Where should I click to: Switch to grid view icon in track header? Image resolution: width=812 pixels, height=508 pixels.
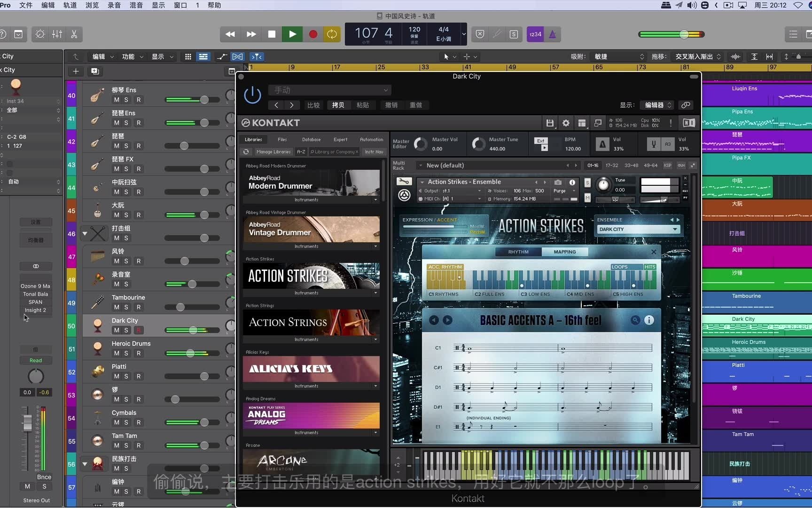(x=188, y=56)
